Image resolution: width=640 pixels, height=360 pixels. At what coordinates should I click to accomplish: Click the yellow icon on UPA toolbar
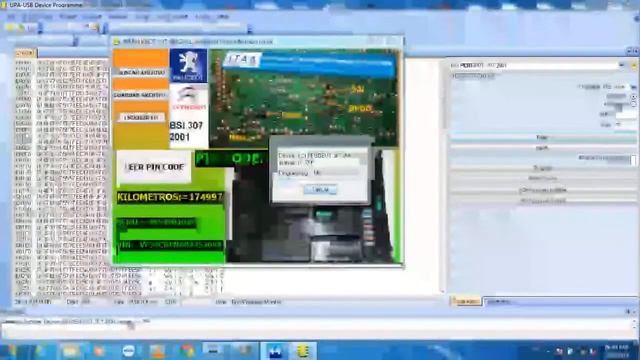9,28
